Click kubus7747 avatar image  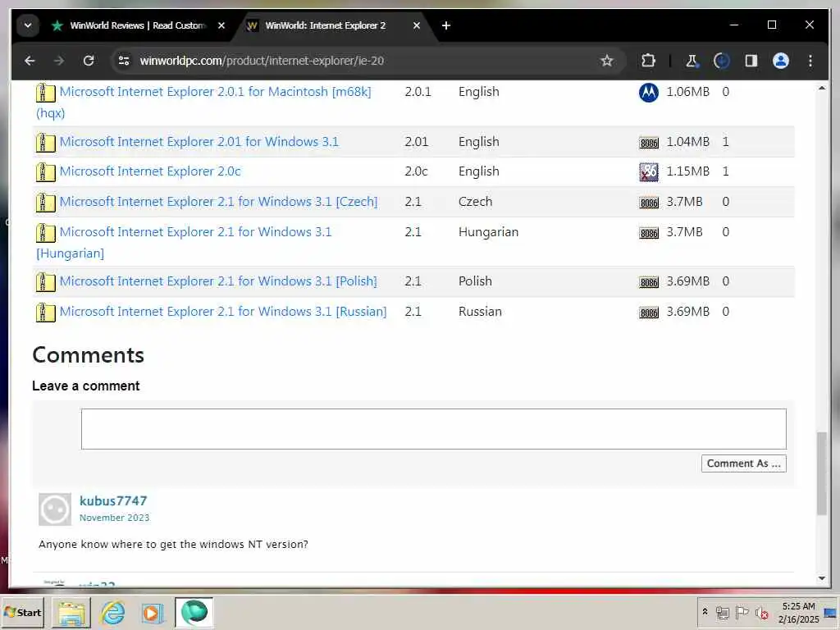click(x=55, y=509)
